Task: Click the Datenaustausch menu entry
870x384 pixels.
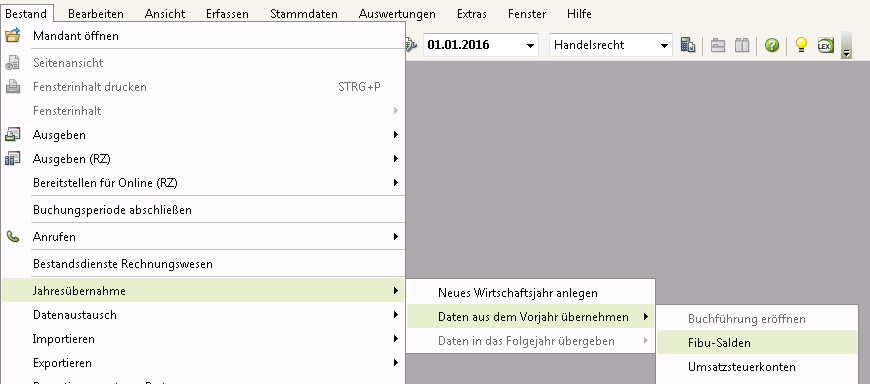Action: click(x=203, y=315)
